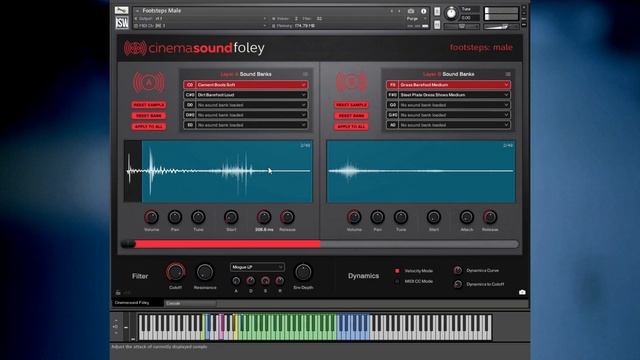Click the Dynamics to Cutoff knob
This screenshot has width=640, height=360.
tap(458, 284)
